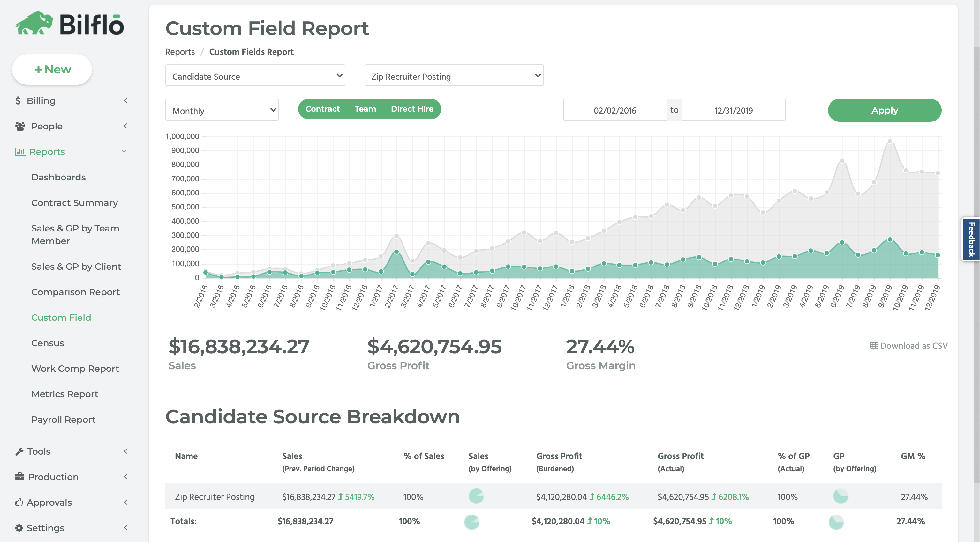Click the Tools wrench icon
Image resolution: width=980 pixels, height=542 pixels.
(x=19, y=451)
